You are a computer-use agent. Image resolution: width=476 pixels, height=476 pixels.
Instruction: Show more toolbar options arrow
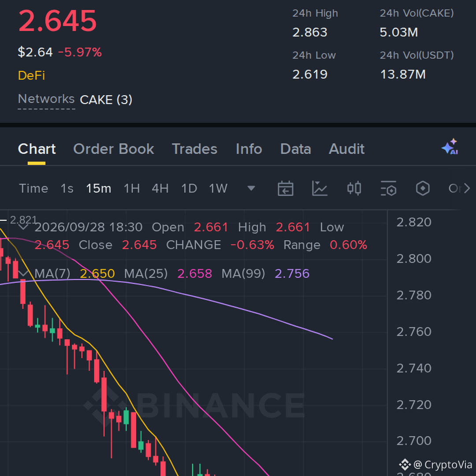click(x=467, y=189)
